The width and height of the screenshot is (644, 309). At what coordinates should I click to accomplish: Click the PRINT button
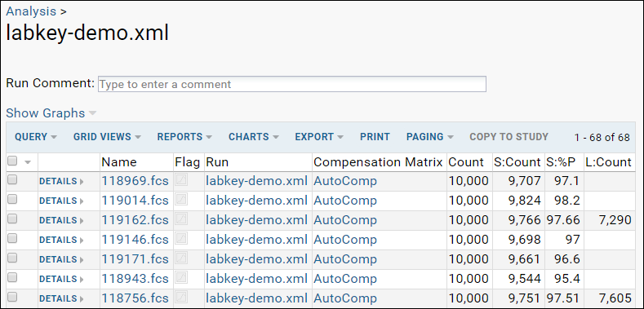tap(375, 137)
